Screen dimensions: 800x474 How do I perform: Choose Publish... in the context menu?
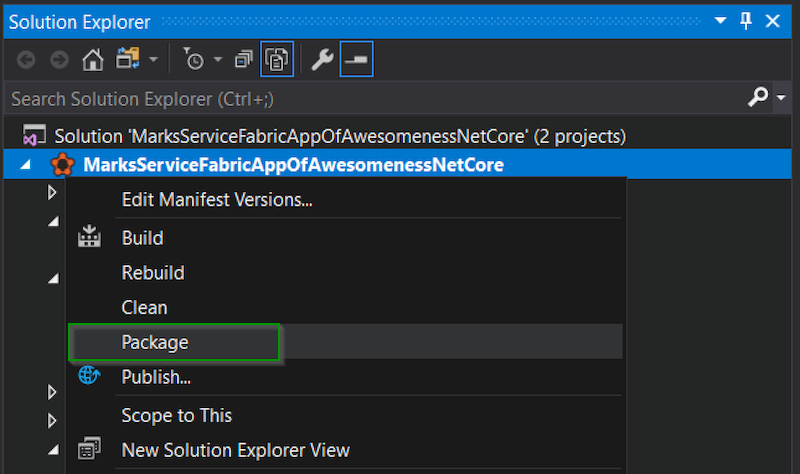156,377
